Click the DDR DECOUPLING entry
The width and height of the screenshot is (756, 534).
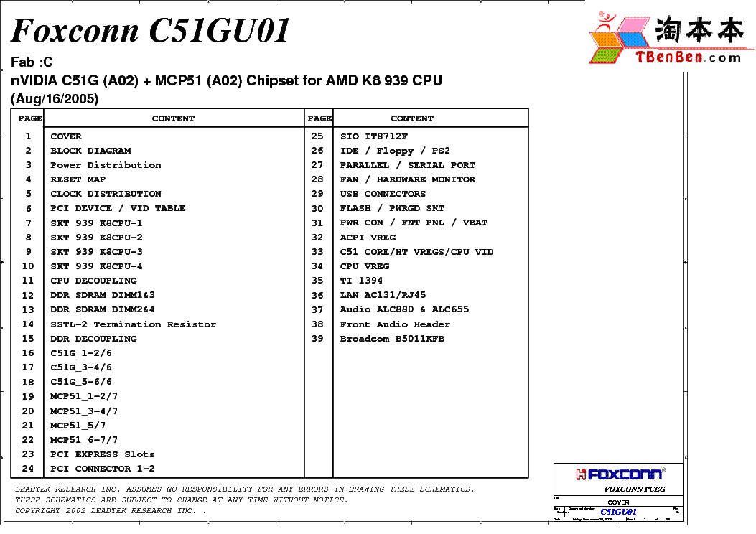[93, 339]
